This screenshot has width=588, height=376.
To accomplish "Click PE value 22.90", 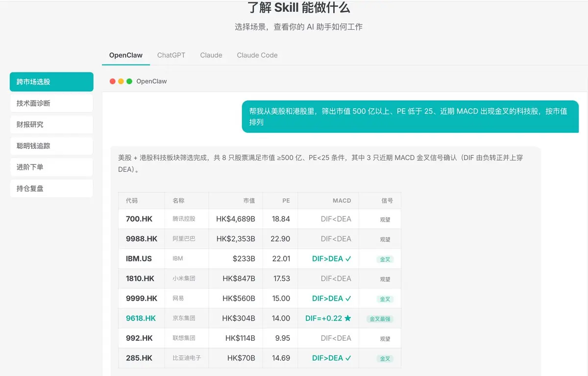I will (x=280, y=239).
